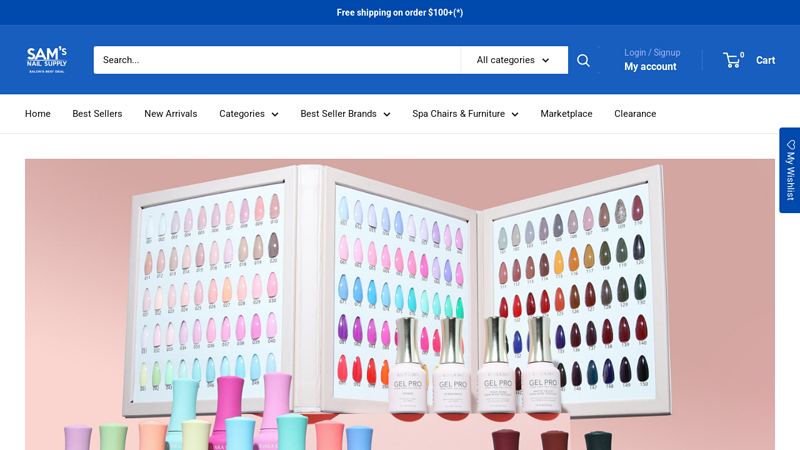The height and width of the screenshot is (450, 800).
Task: Open the Marketplace page
Action: [x=566, y=114]
